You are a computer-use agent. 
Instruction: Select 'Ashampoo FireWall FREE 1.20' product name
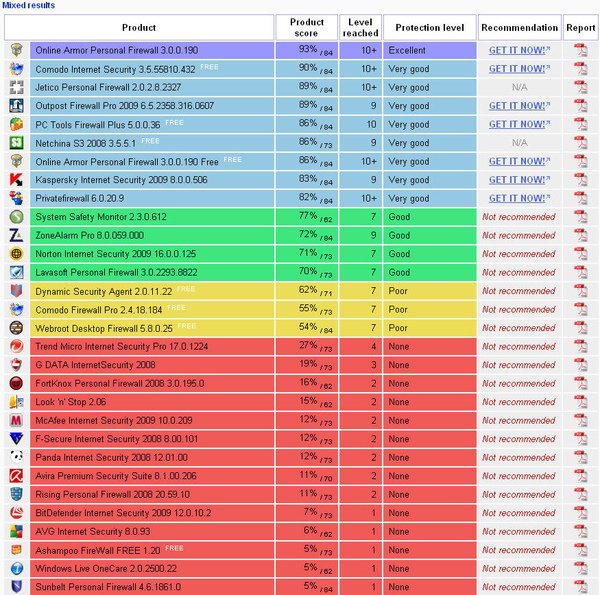[x=98, y=551]
